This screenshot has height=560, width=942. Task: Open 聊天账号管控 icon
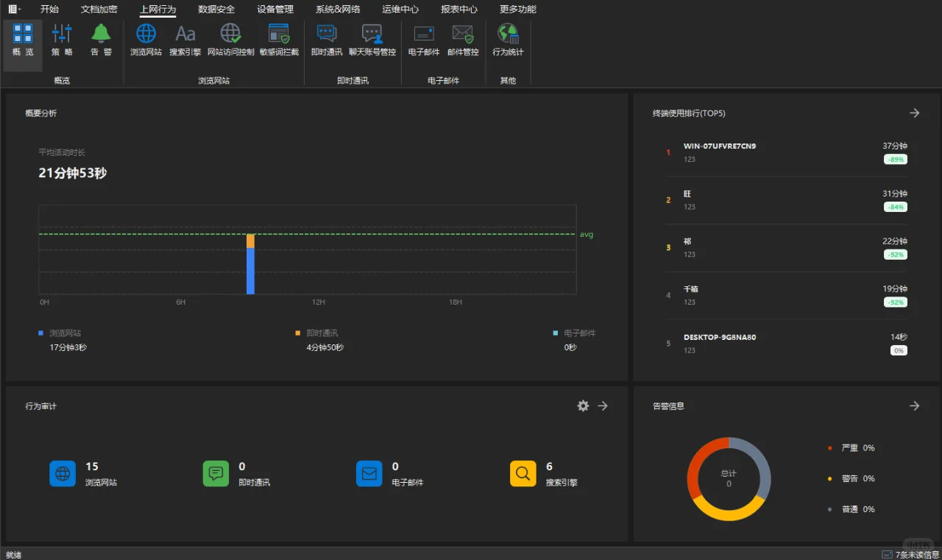point(372,34)
